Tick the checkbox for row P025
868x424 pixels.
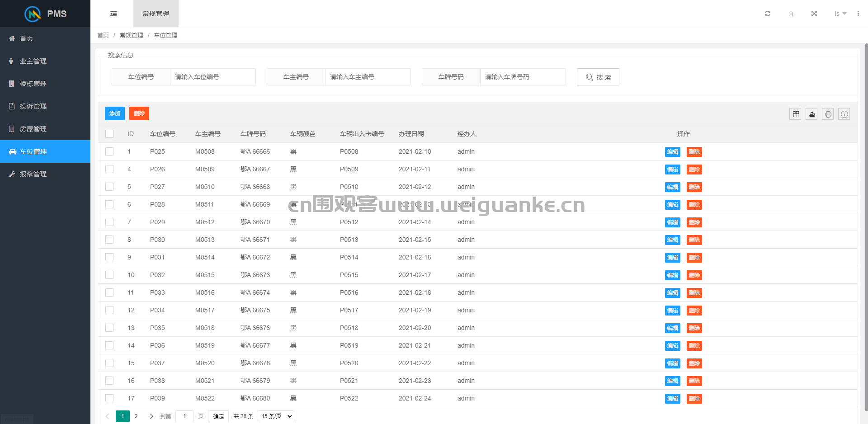click(109, 151)
